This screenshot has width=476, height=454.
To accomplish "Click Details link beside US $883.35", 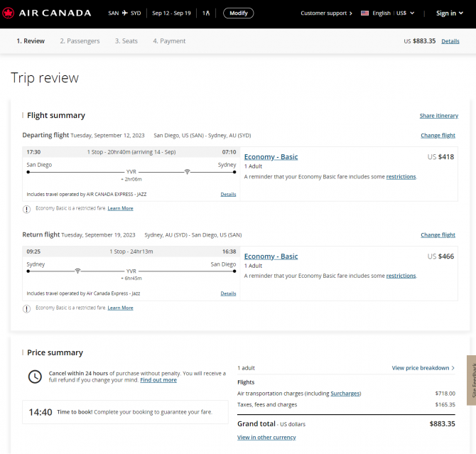I will coord(450,41).
